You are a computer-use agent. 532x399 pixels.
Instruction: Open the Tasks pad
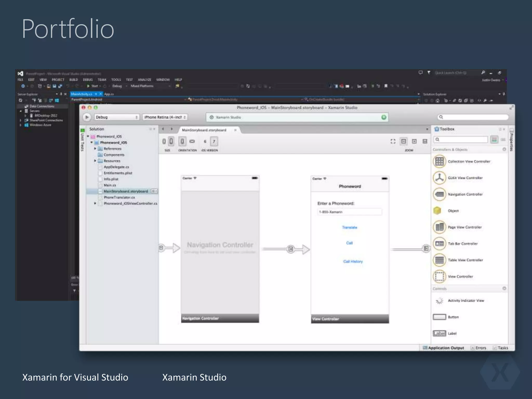pyautogui.click(x=501, y=348)
